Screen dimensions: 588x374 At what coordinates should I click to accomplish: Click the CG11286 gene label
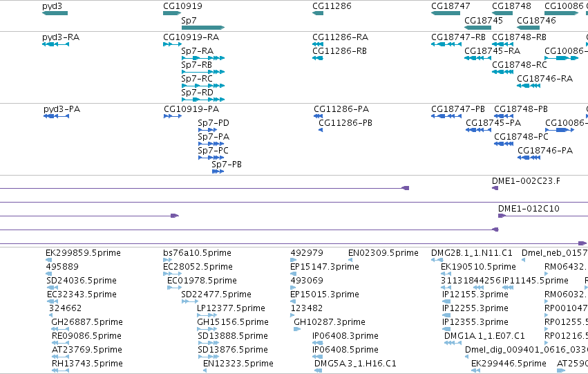pos(332,6)
